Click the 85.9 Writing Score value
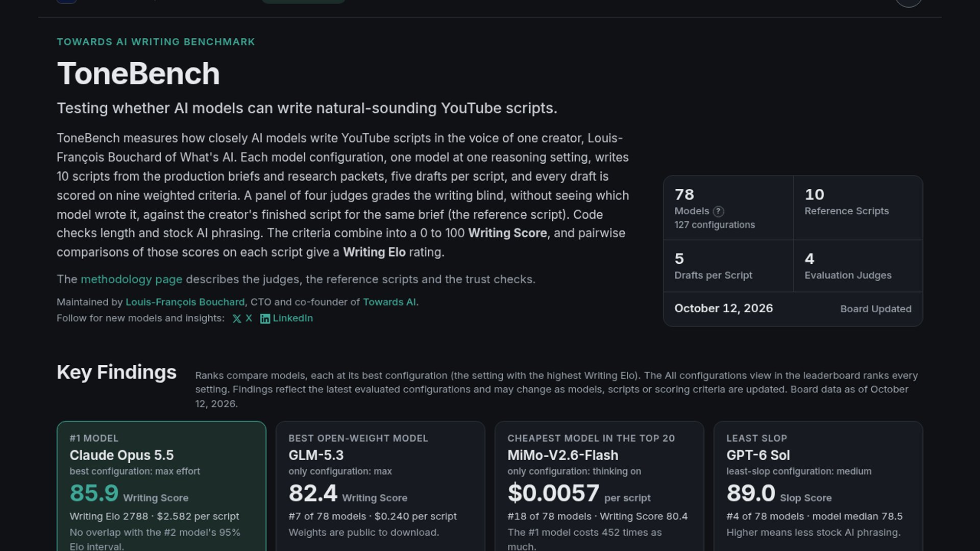Image resolution: width=980 pixels, height=551 pixels. point(94,493)
